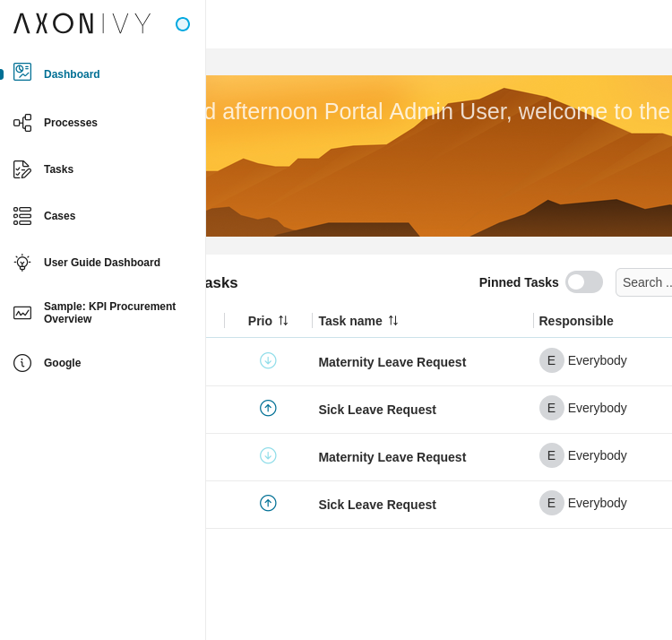Click the Google info icon

tap(22, 363)
